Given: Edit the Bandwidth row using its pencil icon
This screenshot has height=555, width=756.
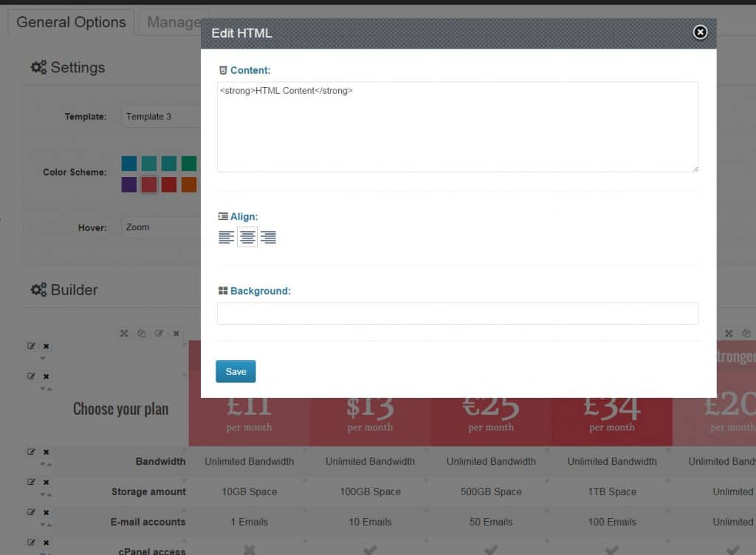Looking at the screenshot, I should point(32,451).
